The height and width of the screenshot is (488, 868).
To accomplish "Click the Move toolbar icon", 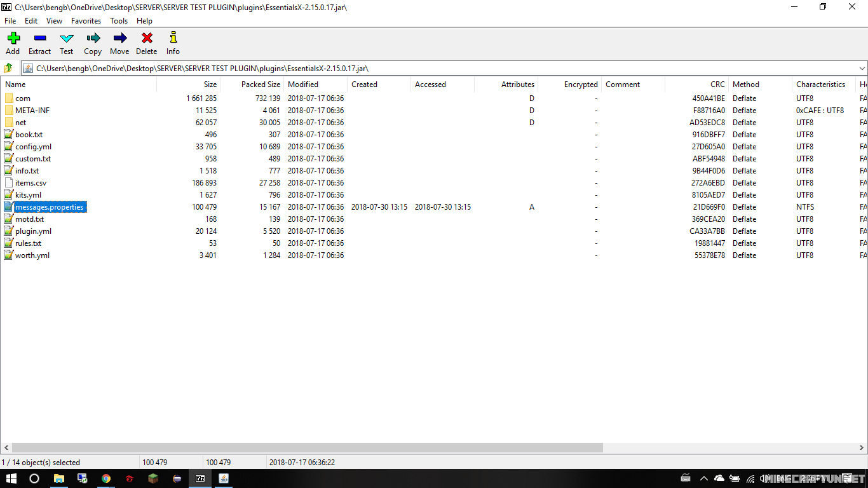I will tap(119, 43).
